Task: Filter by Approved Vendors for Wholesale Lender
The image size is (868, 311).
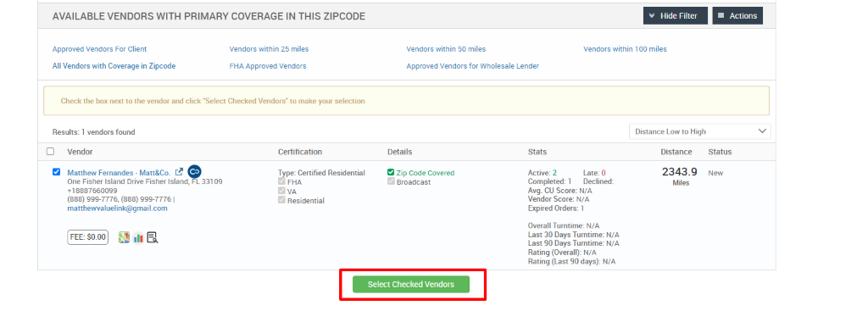Action: pyautogui.click(x=473, y=66)
